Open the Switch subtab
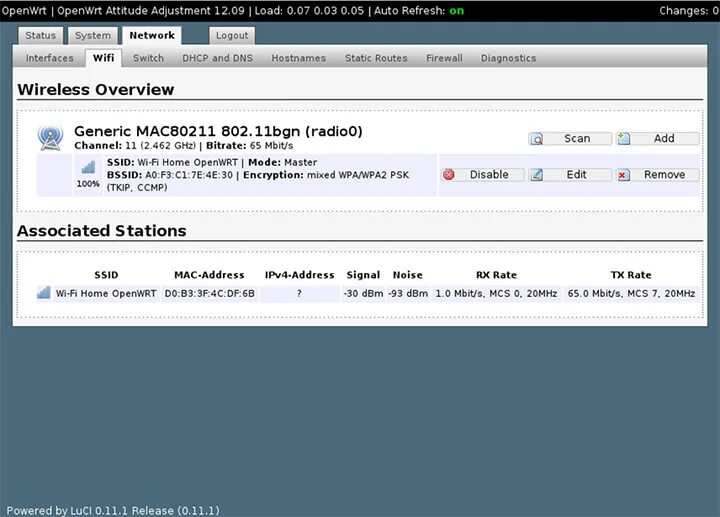 click(148, 58)
